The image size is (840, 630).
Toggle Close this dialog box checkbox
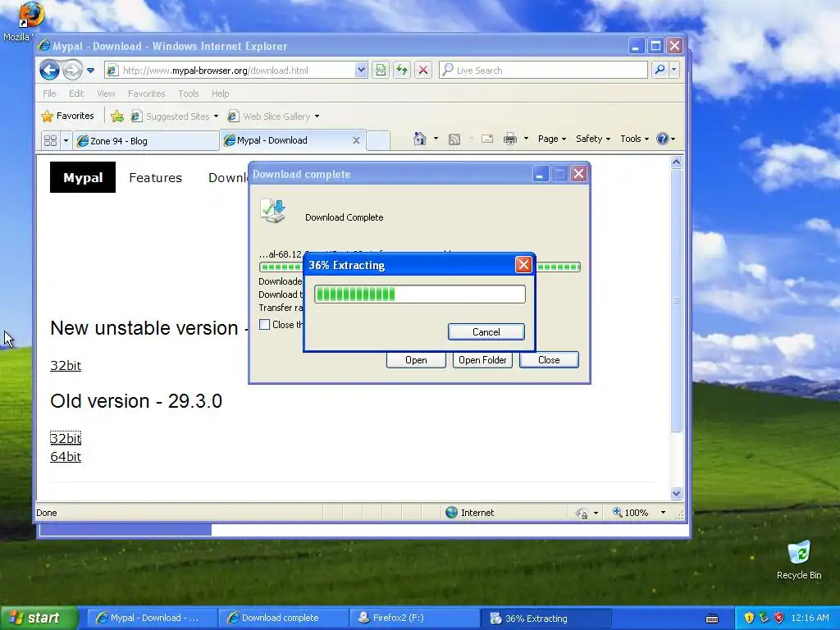(265, 325)
